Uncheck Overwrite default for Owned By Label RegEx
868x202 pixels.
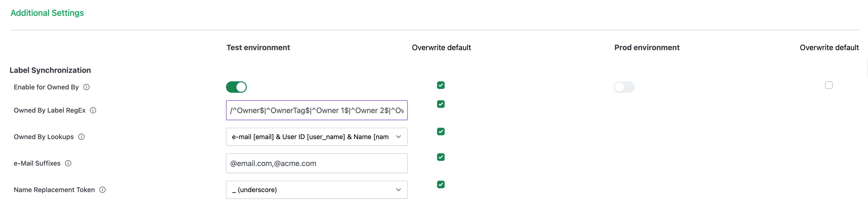click(441, 104)
